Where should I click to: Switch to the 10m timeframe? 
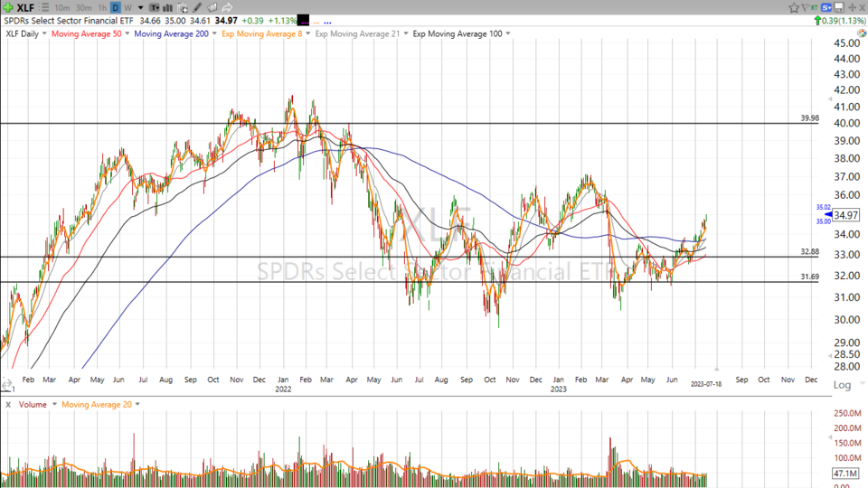[x=62, y=7]
